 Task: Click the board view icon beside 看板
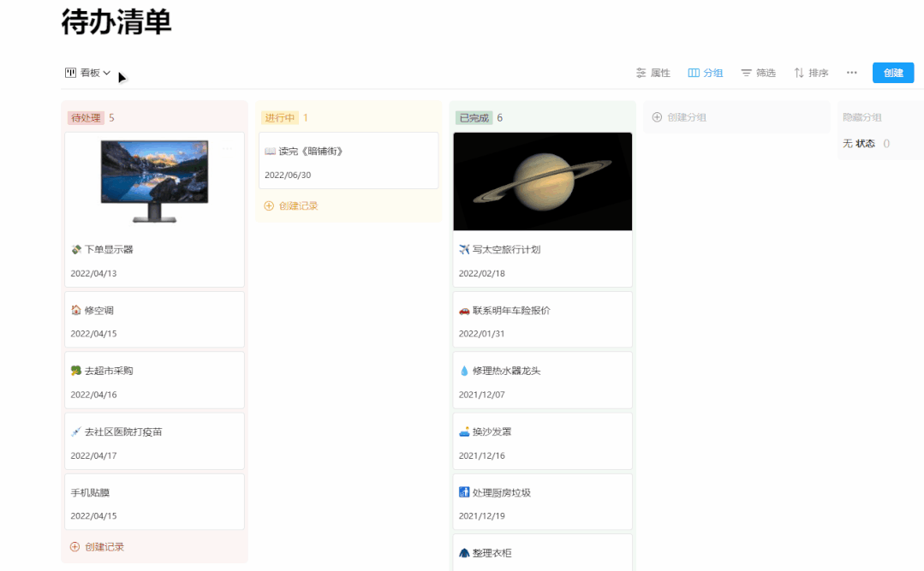pos(69,73)
